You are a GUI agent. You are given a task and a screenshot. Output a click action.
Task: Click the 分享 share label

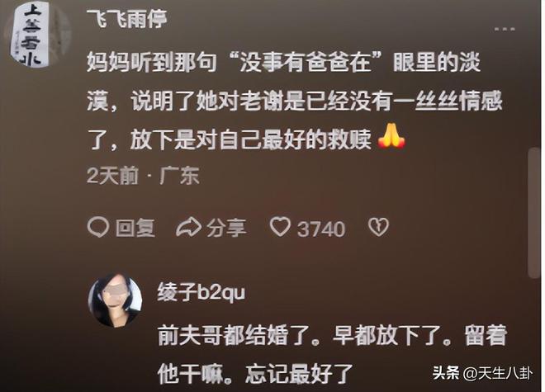point(226,228)
